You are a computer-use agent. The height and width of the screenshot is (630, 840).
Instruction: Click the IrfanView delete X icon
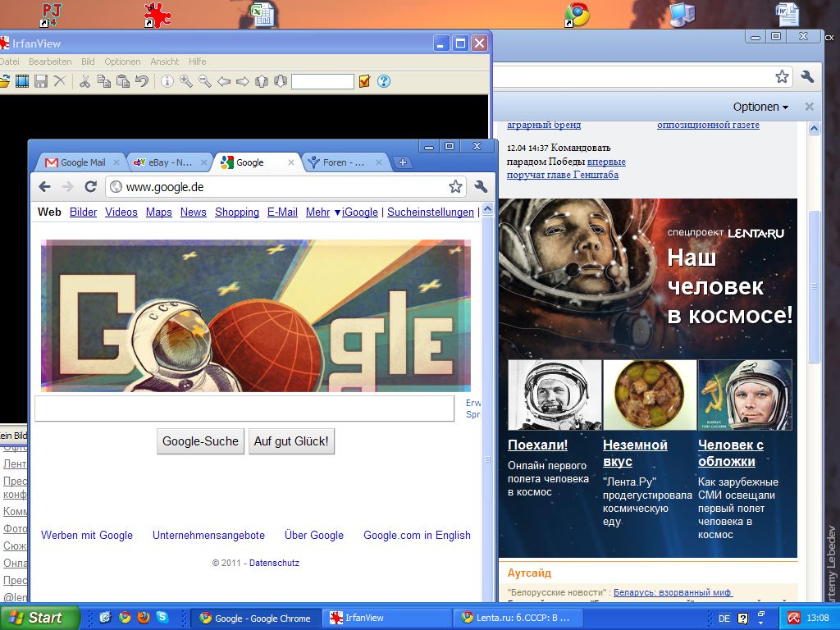59,81
